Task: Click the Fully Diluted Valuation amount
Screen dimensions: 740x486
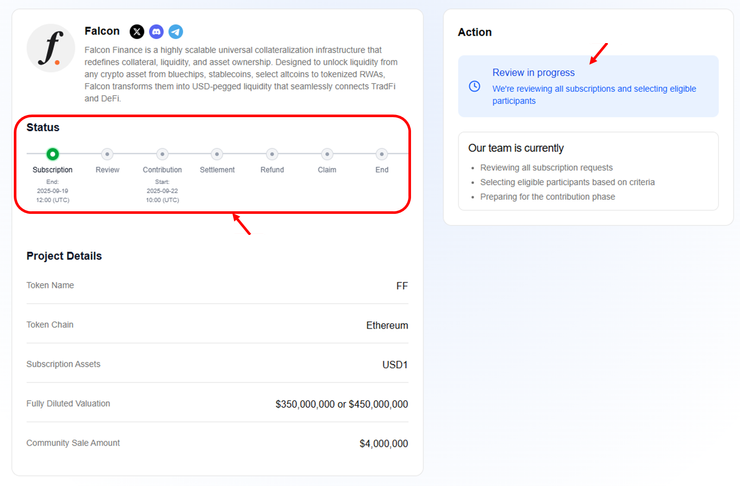Action: click(341, 404)
